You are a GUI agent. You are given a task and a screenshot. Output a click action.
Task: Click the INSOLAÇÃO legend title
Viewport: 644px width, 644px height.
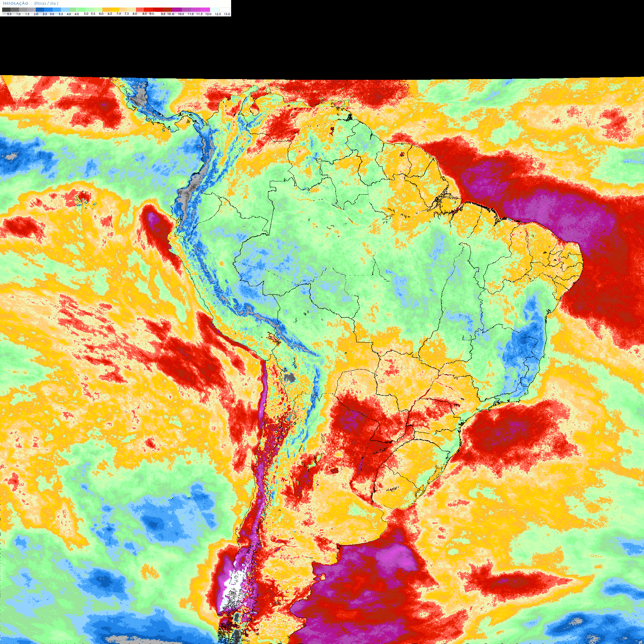click(16, 3)
